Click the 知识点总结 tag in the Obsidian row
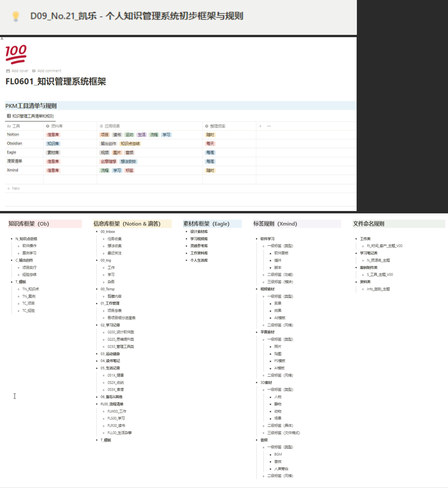The width and height of the screenshot is (448, 488). (130, 144)
